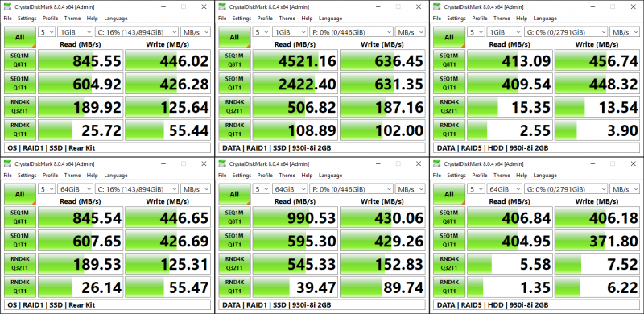Click the app icon in the G: 1GiB window's title bar
Screen dimensions: 644x314
pyautogui.click(x=437, y=7)
